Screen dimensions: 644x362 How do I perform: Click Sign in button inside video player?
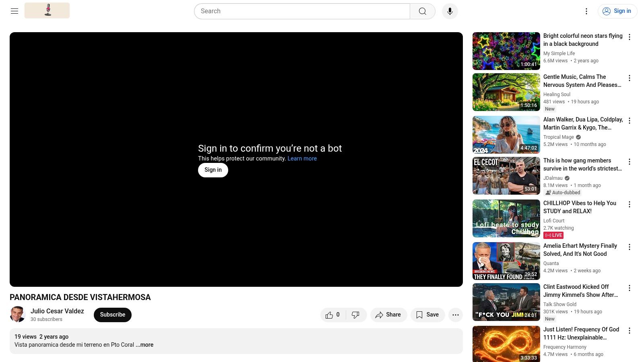[213, 170]
